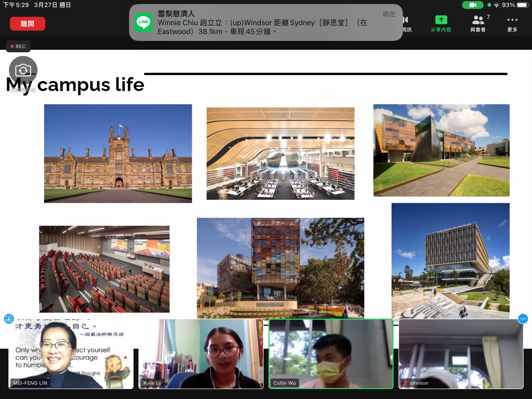532x399 pixels.
Task: Select MEI-FENG LIN's video thumbnail
Action: point(71,354)
